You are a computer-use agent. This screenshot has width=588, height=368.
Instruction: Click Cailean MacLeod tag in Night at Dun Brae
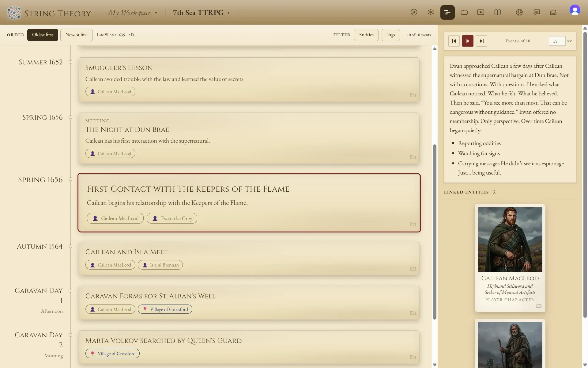(110, 154)
